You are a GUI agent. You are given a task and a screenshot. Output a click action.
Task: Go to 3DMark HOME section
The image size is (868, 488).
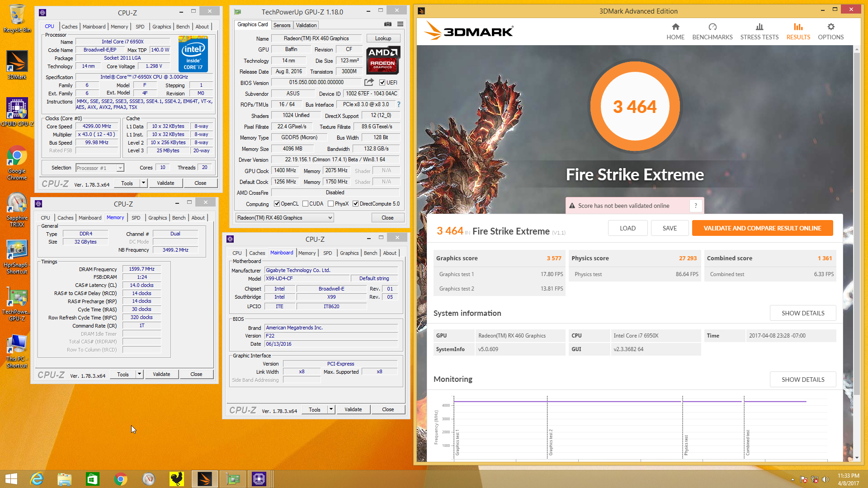[675, 32]
